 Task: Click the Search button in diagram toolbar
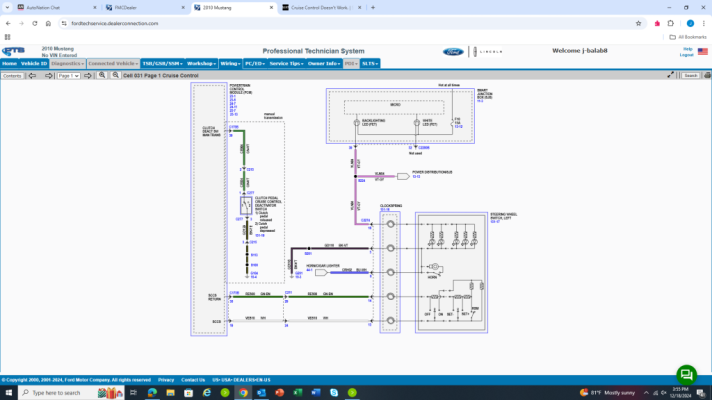coord(690,75)
